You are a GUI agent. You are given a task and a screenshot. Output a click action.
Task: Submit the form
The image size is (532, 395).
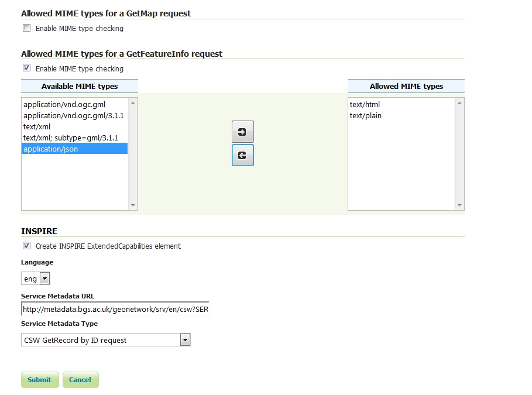(40, 380)
